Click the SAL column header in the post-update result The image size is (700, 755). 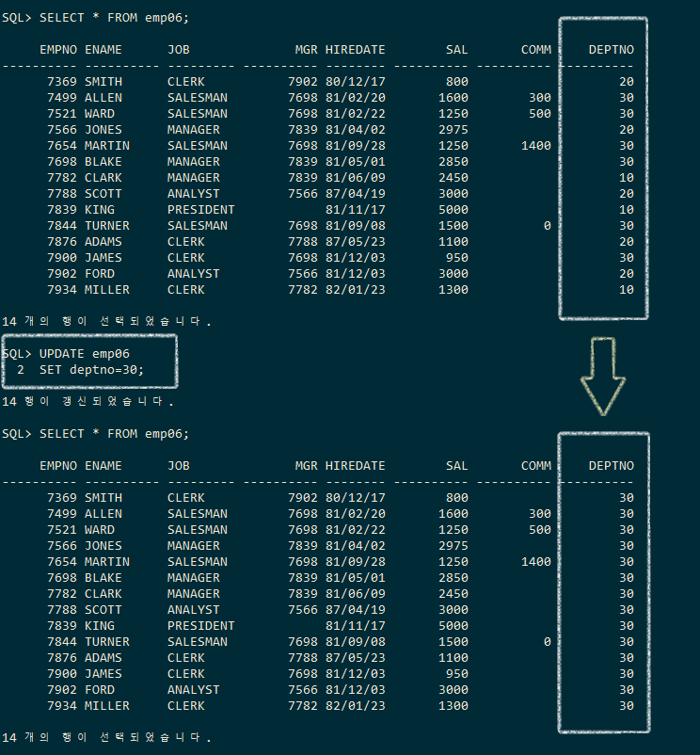coord(457,466)
